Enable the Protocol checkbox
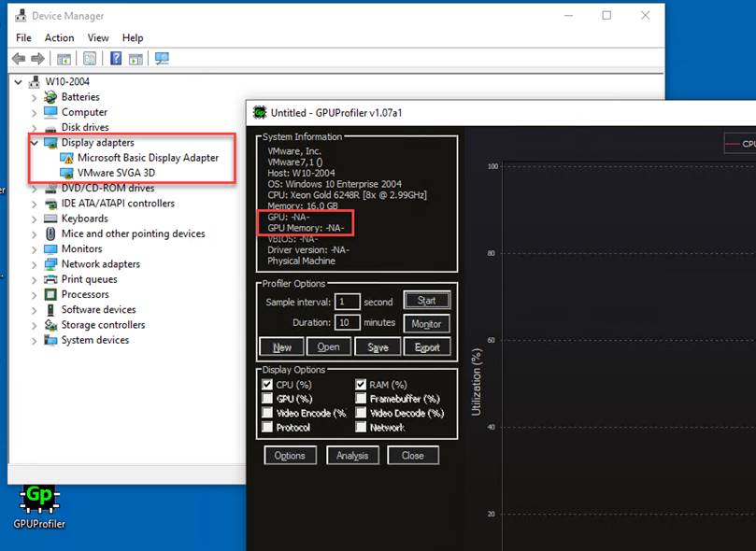Image resolution: width=756 pixels, height=551 pixels. (x=267, y=427)
